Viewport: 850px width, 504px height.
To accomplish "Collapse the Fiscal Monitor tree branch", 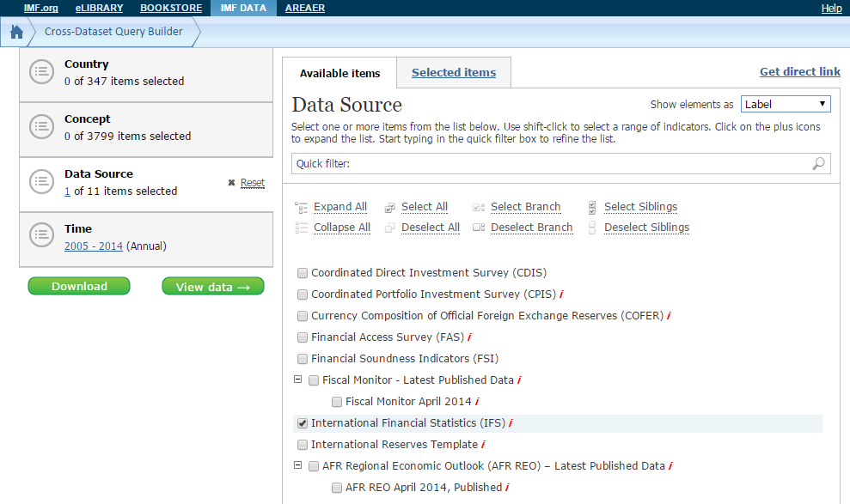I will (x=298, y=380).
